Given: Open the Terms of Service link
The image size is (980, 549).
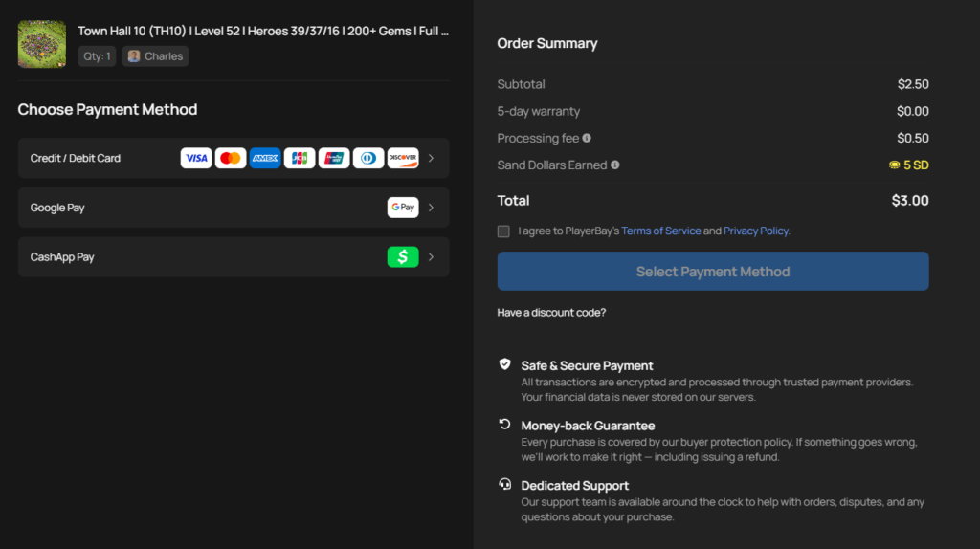Looking at the screenshot, I should (660, 231).
